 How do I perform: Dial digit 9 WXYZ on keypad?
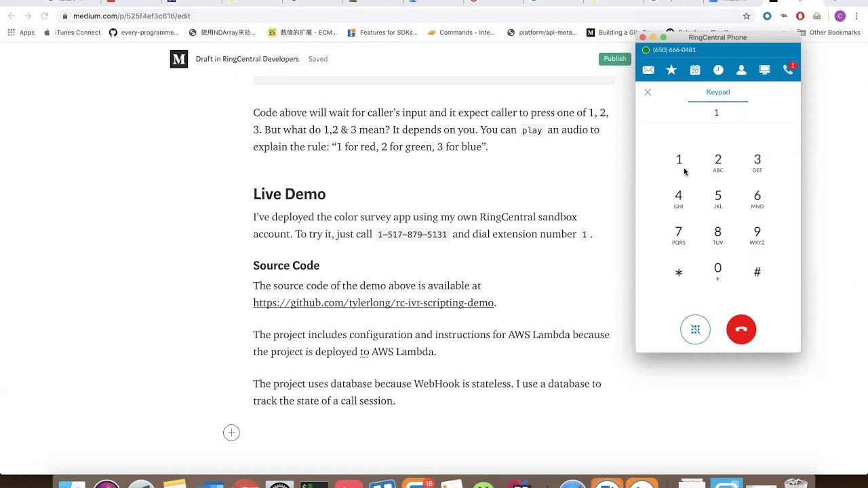click(757, 235)
